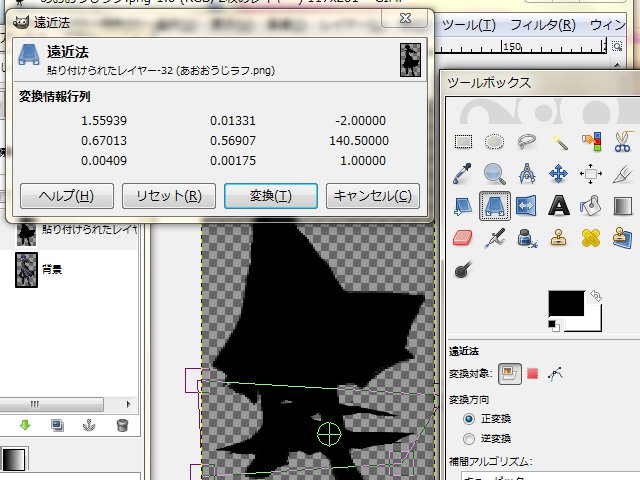Reset colors to default black and white
640x480 pixels.
point(554,326)
